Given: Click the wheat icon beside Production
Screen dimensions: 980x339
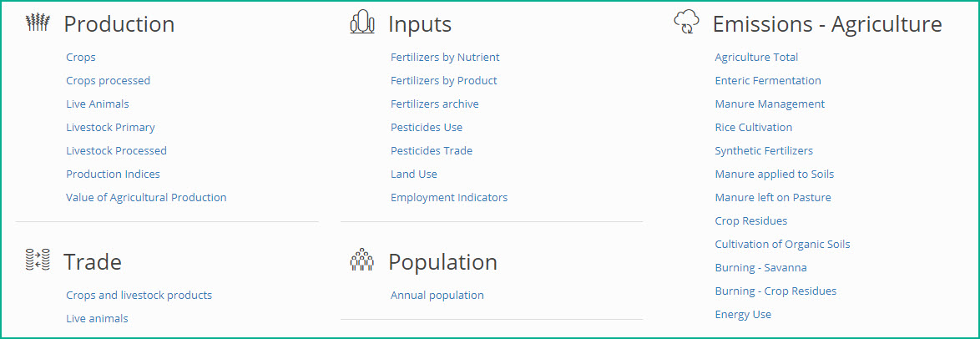Looking at the screenshot, I should pos(38,23).
